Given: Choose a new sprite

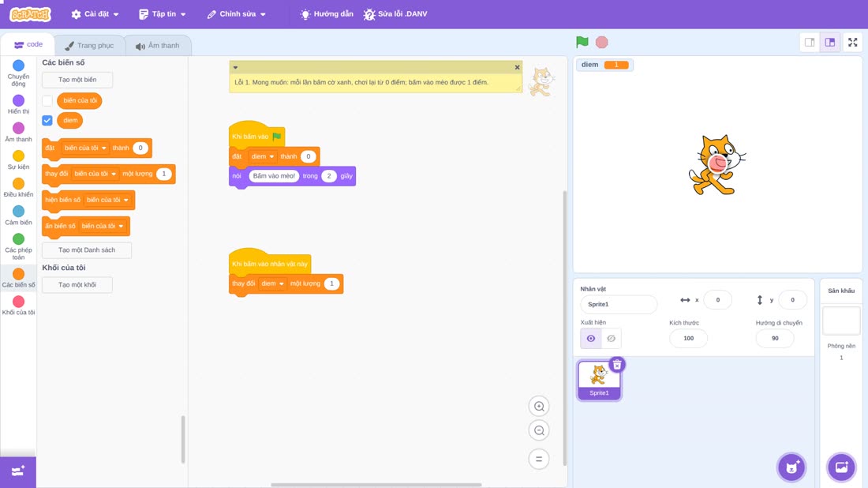Looking at the screenshot, I should pos(791,467).
